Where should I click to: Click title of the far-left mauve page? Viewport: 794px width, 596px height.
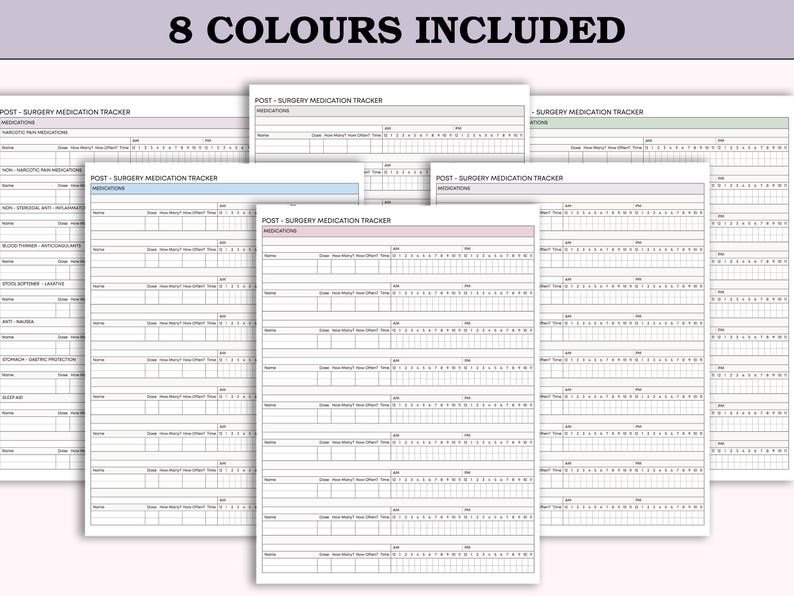coord(65,111)
